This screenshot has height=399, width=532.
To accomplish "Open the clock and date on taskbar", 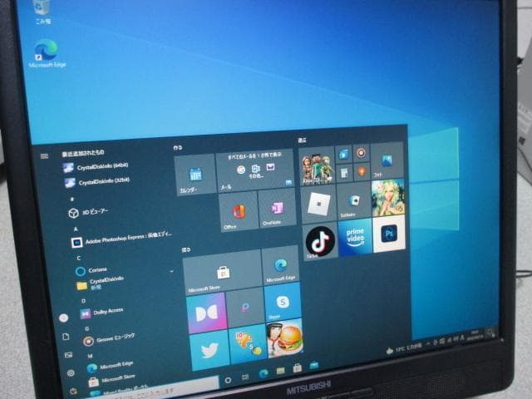I will [475, 335].
